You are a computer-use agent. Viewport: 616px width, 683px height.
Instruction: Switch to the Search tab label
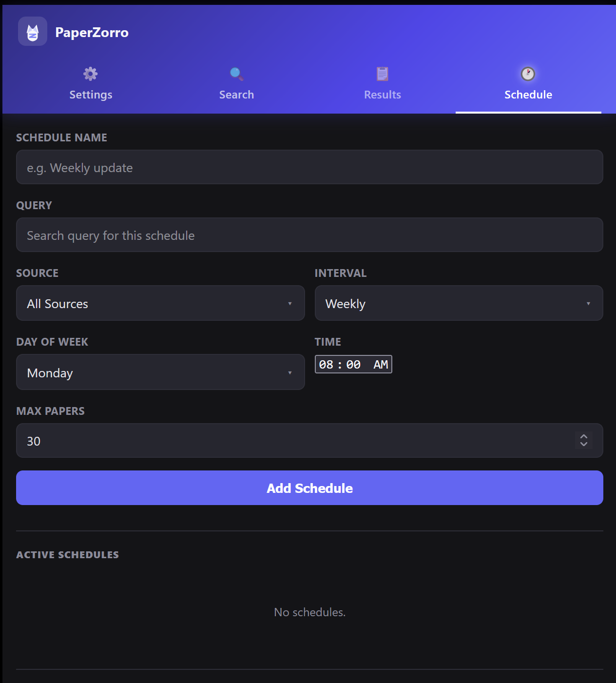tap(236, 95)
